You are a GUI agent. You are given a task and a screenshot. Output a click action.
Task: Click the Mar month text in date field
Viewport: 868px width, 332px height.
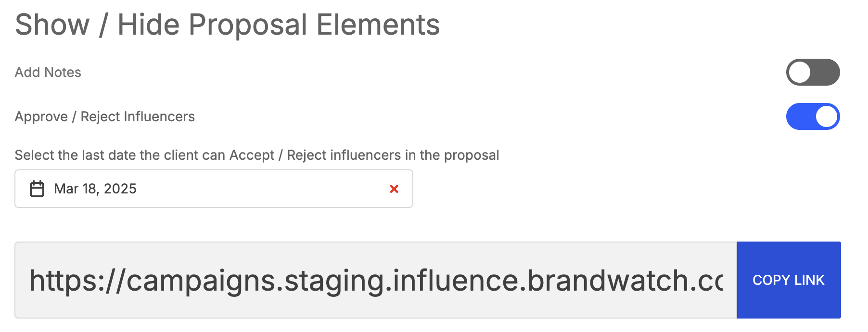[66, 189]
